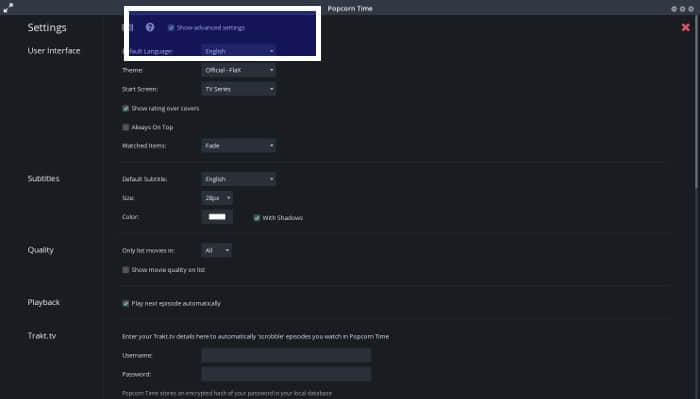The image size is (700, 399).
Task: Open the Only list movies in dropdown
Action: click(217, 250)
